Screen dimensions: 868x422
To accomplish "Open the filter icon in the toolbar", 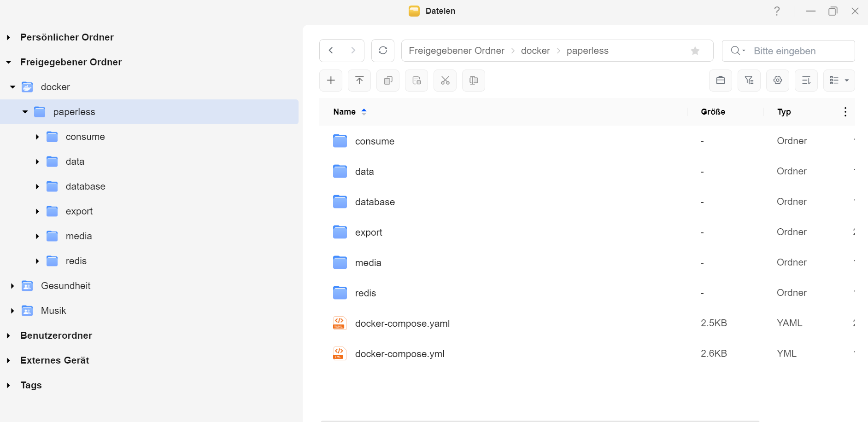I will tap(749, 81).
